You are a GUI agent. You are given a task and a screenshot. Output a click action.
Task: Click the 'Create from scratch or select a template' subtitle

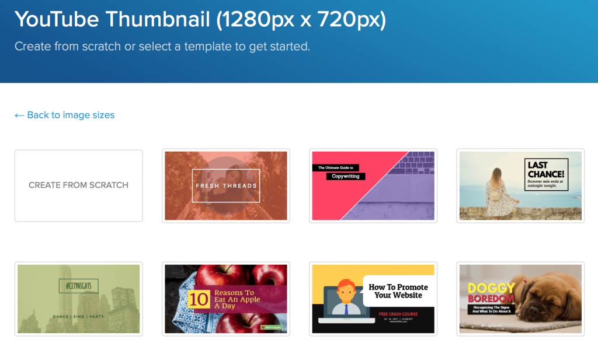[162, 47]
